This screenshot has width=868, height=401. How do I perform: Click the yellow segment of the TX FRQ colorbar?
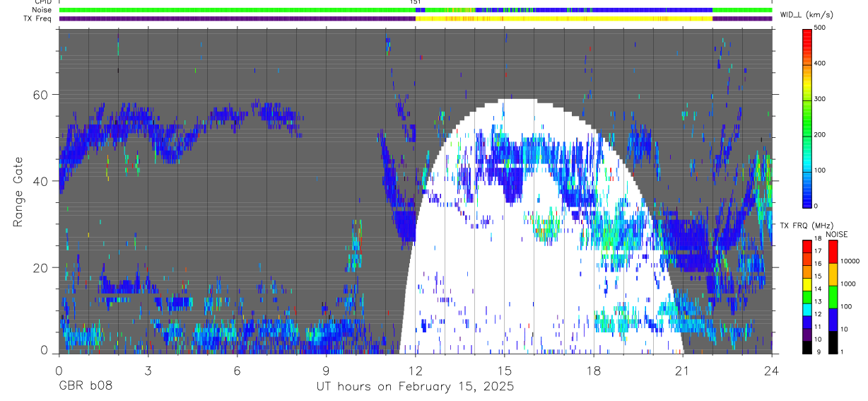click(x=807, y=284)
